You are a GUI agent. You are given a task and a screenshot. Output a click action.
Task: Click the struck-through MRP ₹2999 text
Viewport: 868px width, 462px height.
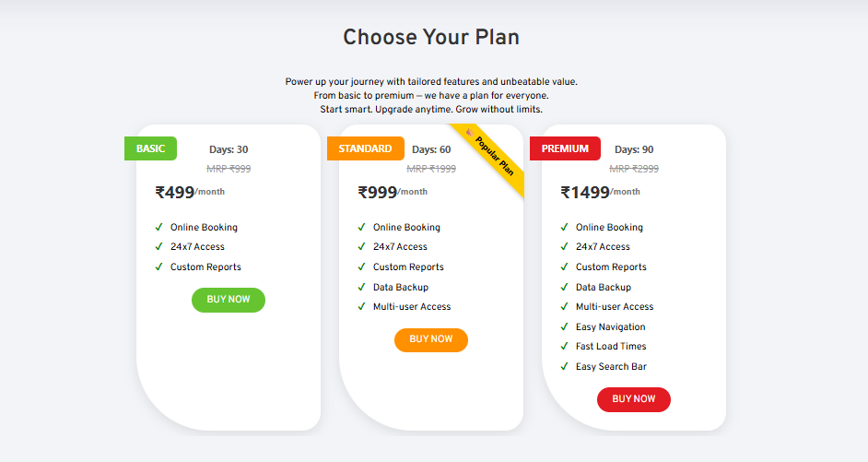click(634, 169)
